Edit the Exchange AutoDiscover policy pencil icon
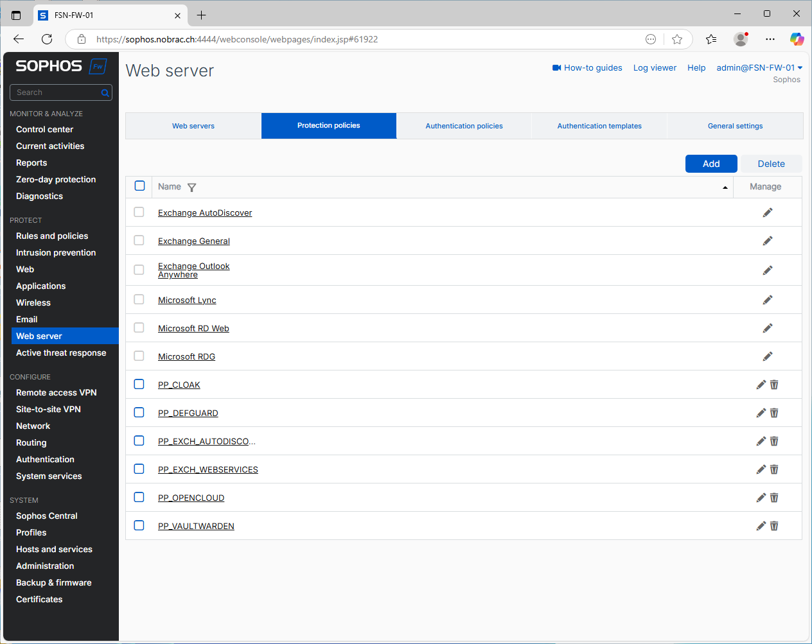This screenshot has width=812, height=644. pos(768,213)
